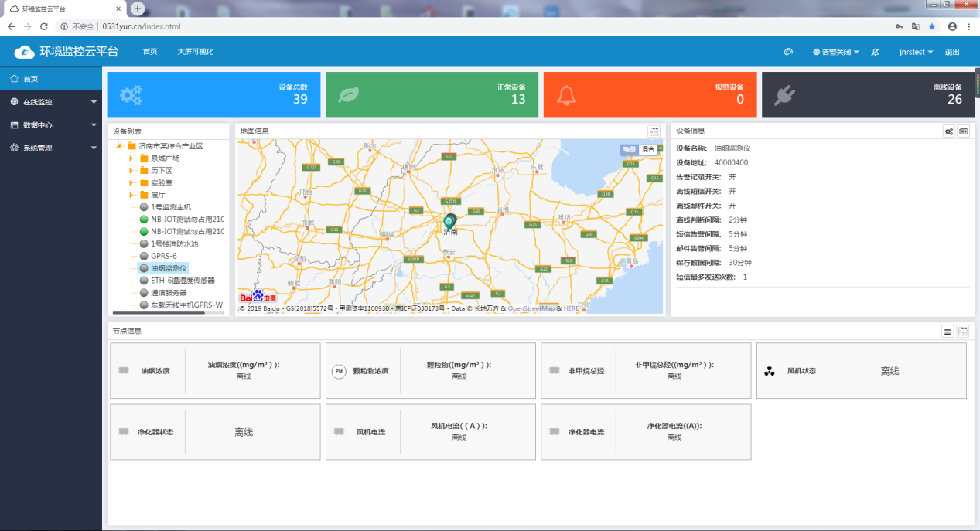
Task: Click the PM icon for 颗粒物浓度
Action: (x=339, y=371)
